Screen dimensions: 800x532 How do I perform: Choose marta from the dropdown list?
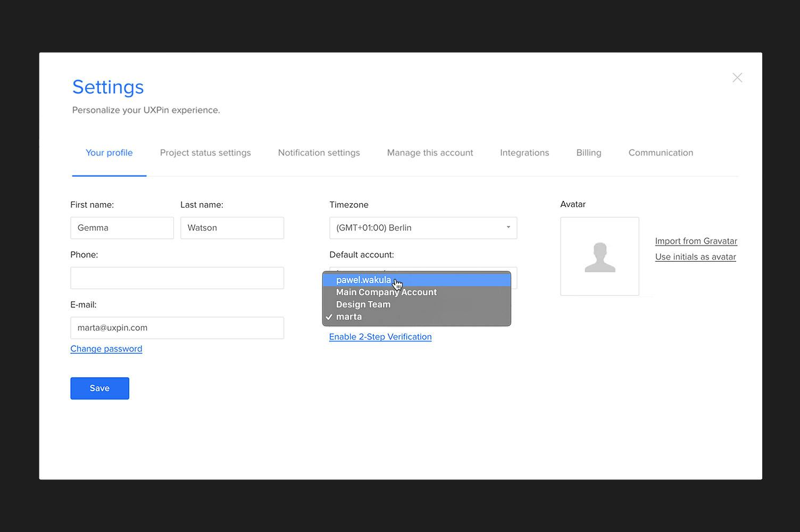coord(349,316)
